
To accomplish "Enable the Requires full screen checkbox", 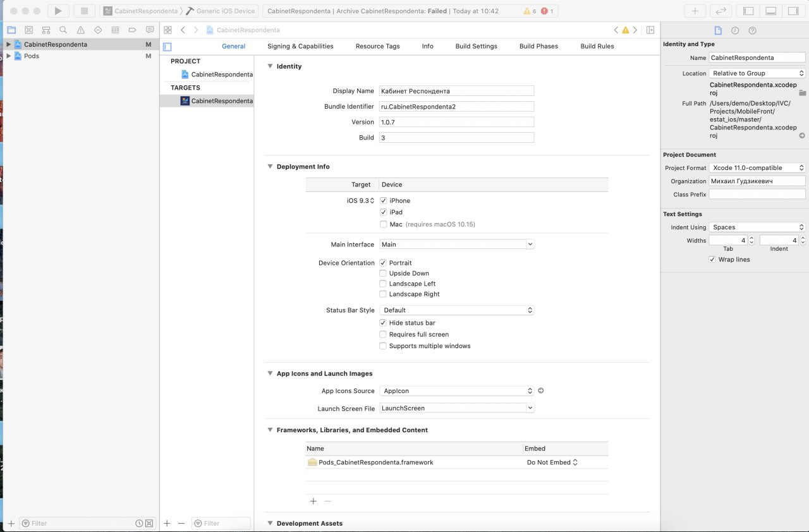I will pyautogui.click(x=383, y=334).
